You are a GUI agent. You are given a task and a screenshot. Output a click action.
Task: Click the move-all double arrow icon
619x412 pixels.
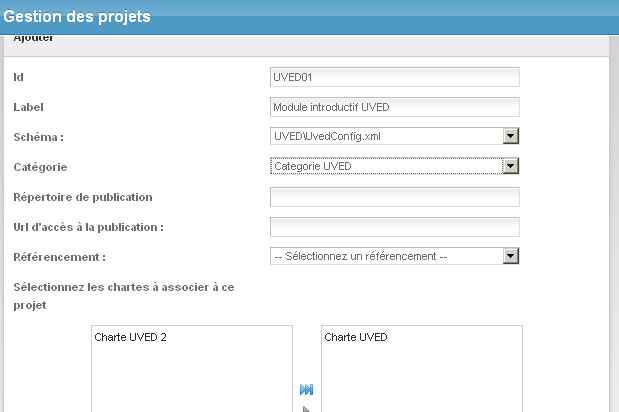(x=306, y=390)
